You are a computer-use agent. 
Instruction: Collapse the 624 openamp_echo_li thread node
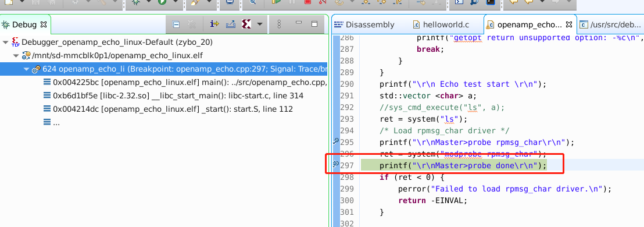pos(26,69)
